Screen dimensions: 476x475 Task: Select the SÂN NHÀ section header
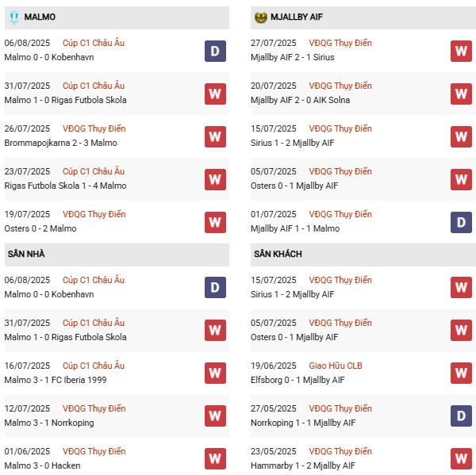[x=26, y=254]
